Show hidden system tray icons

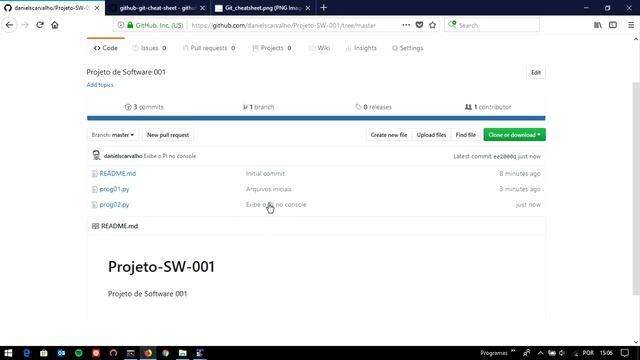tap(540, 353)
